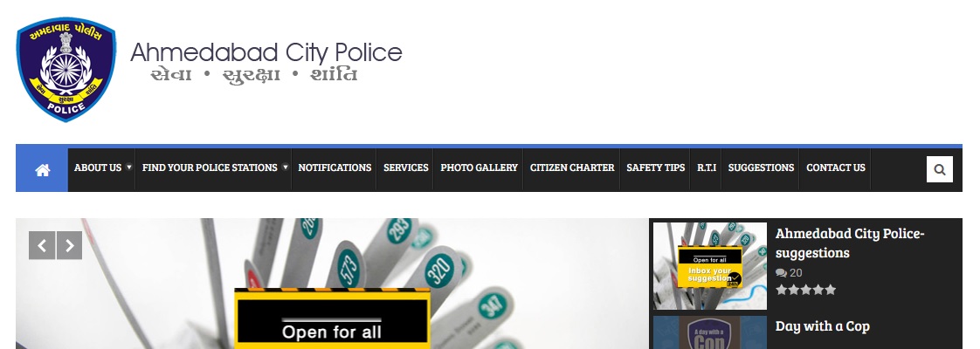Expand Find Your Police Stations dropdown arrow

tap(285, 167)
